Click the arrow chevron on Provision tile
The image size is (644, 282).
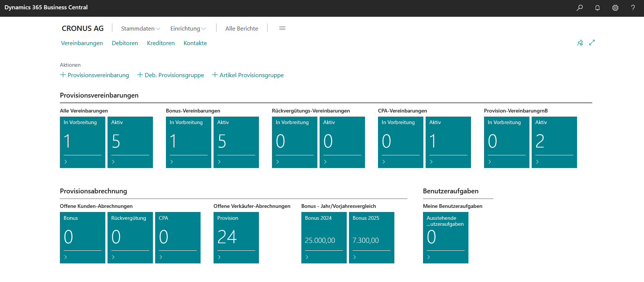tap(219, 257)
